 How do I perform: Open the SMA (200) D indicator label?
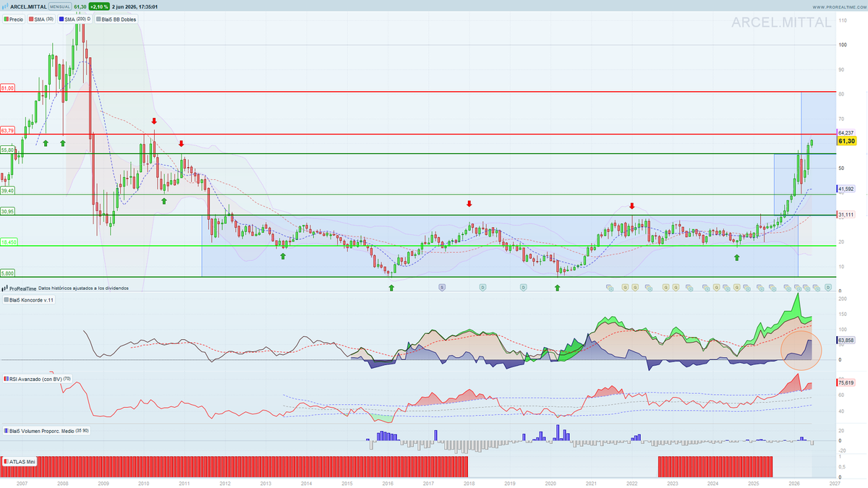[x=75, y=20]
